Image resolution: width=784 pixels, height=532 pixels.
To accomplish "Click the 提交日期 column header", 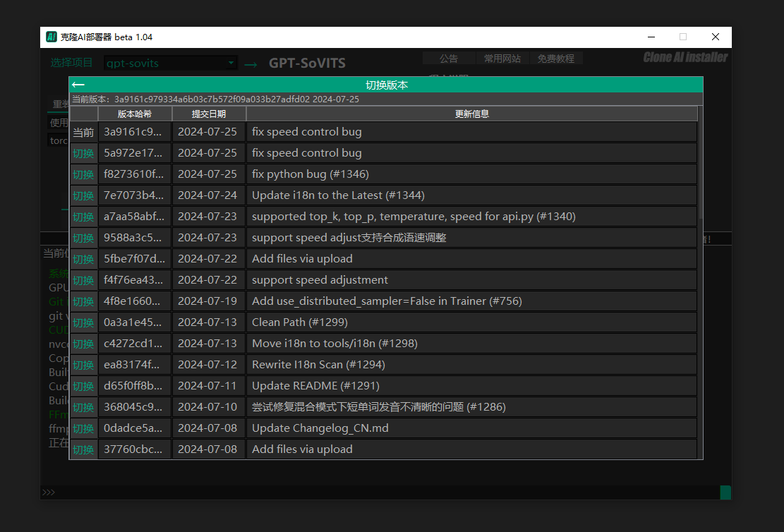I will [208, 114].
